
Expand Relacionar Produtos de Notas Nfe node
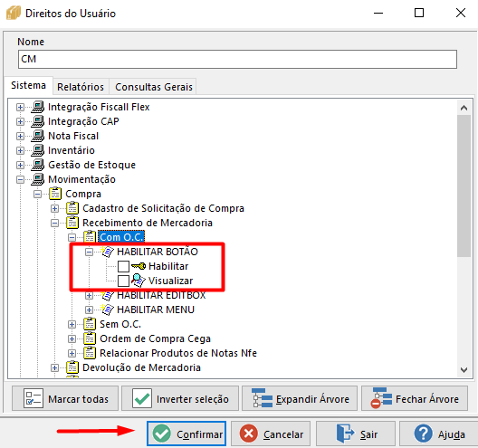click(x=72, y=353)
